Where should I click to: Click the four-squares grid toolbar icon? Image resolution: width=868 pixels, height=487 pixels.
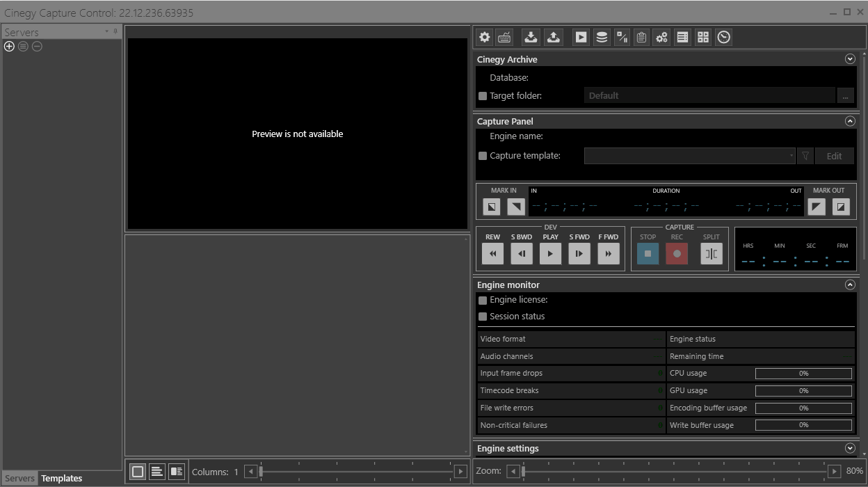click(x=703, y=38)
